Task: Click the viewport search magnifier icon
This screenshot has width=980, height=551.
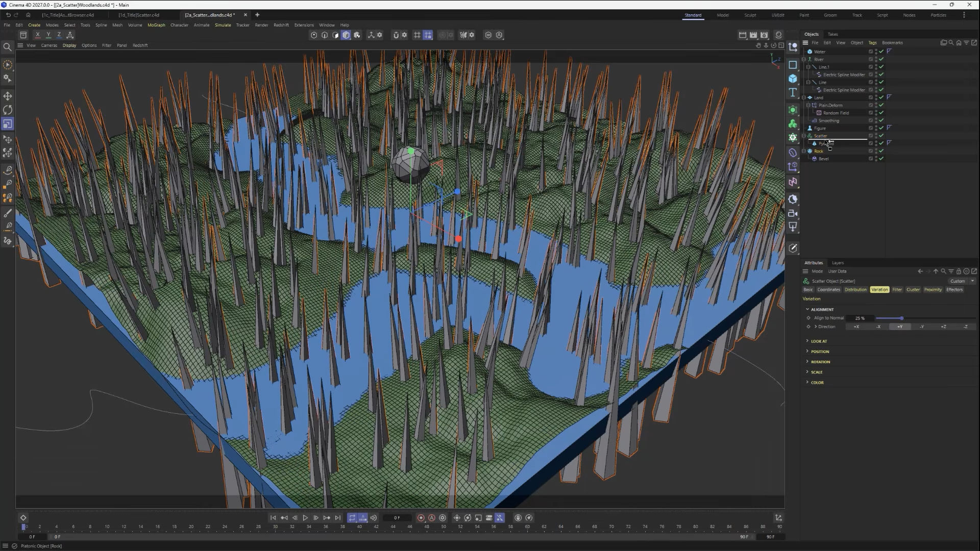Action: pyautogui.click(x=8, y=47)
